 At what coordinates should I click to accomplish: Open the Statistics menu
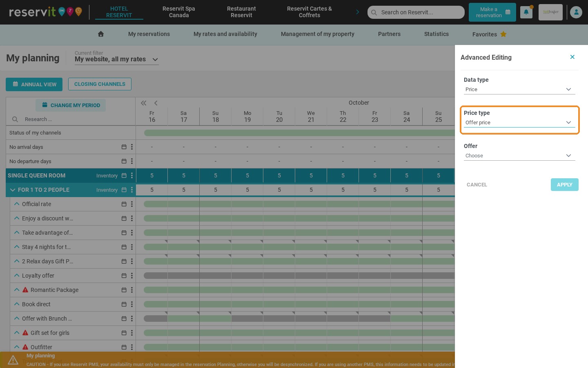pos(437,34)
